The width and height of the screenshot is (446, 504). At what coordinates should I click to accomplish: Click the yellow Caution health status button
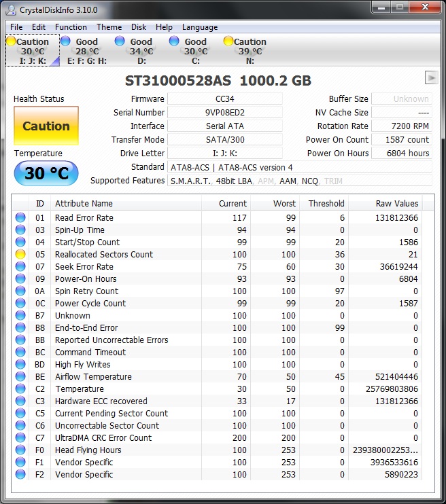click(x=46, y=126)
